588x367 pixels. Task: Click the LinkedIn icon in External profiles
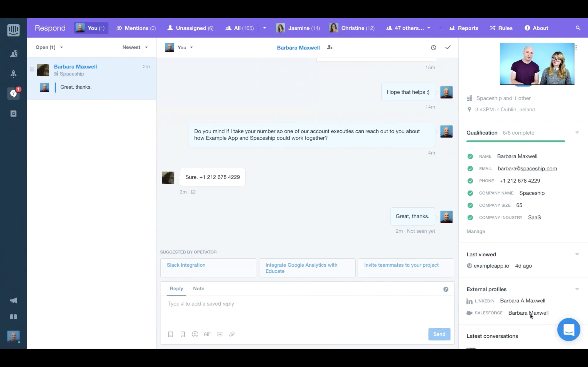pyautogui.click(x=469, y=301)
